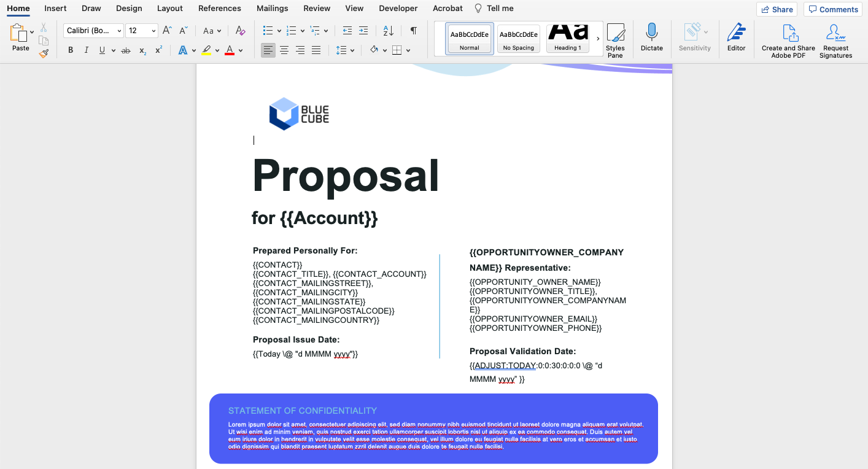Clear all formatting with the eraser A icon

point(240,31)
